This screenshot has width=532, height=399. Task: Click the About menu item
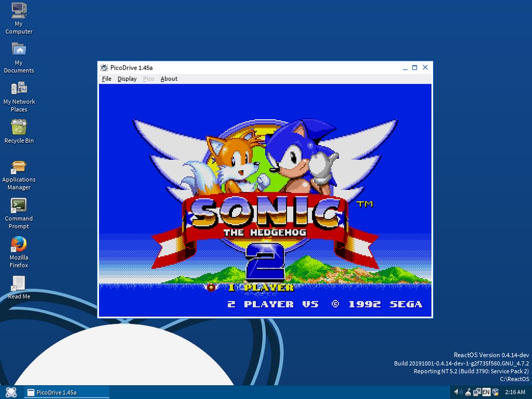click(169, 79)
